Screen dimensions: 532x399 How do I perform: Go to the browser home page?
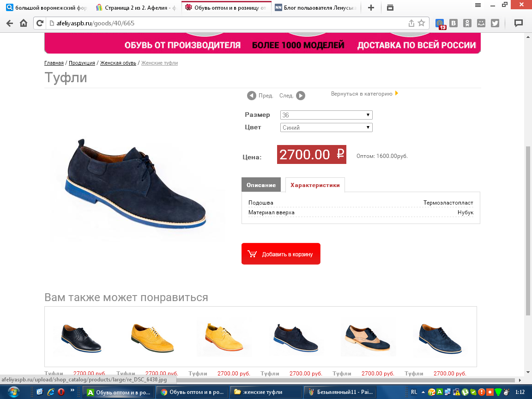click(24, 23)
